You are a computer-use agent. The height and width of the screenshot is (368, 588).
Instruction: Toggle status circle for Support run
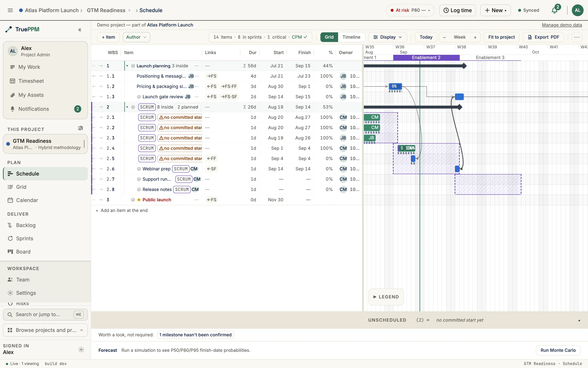(139, 179)
